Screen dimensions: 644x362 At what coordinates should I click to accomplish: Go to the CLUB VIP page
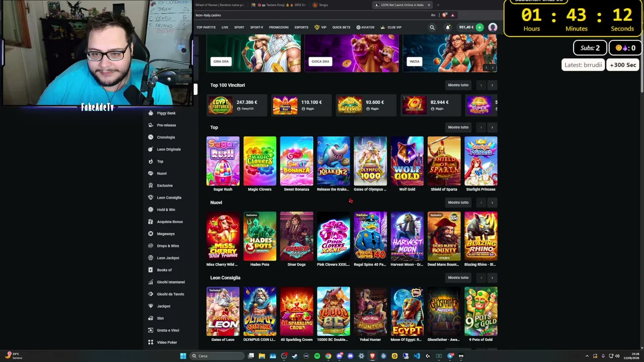(391, 27)
